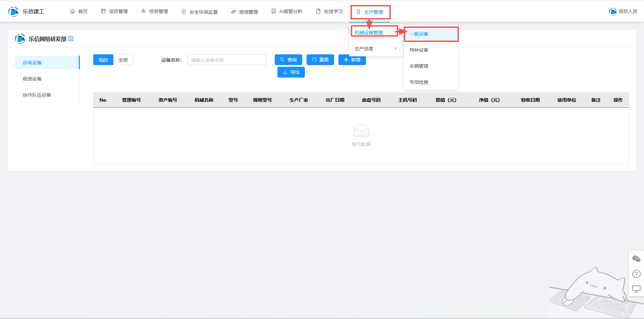
Task: Open the 租赁设备 sidebar tab
Action: (x=32, y=79)
